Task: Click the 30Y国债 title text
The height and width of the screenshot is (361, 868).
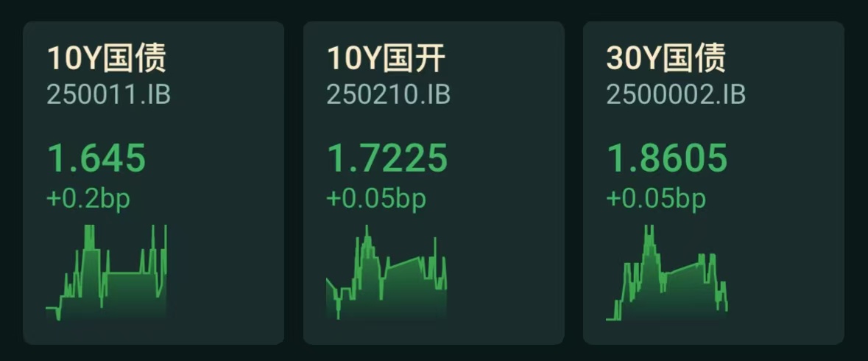Action: 666,58
